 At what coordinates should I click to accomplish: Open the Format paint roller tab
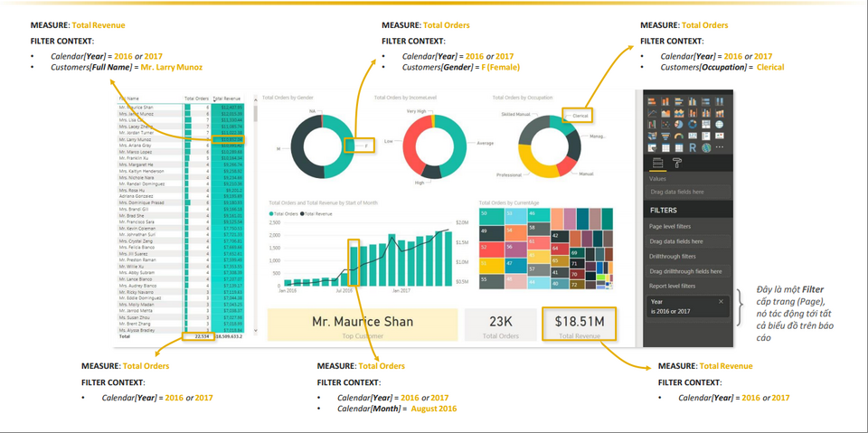675,164
